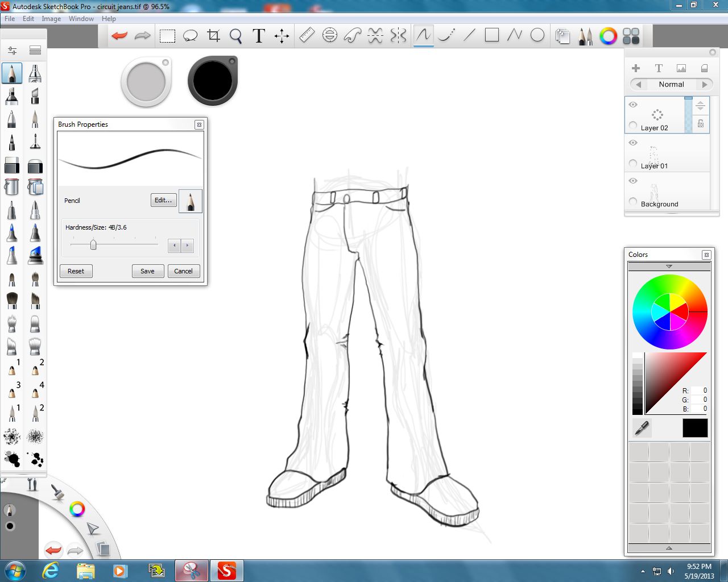Image resolution: width=728 pixels, height=582 pixels.
Task: Click the next blend mode arrow beside Normal
Action: (x=705, y=84)
